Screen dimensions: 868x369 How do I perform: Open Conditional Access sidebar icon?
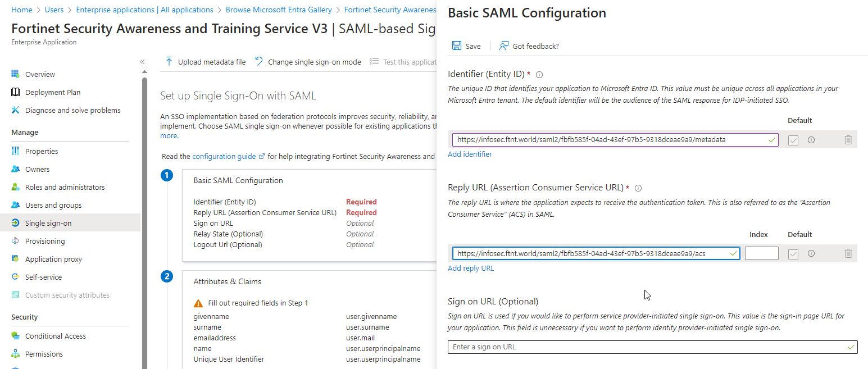[x=16, y=336]
